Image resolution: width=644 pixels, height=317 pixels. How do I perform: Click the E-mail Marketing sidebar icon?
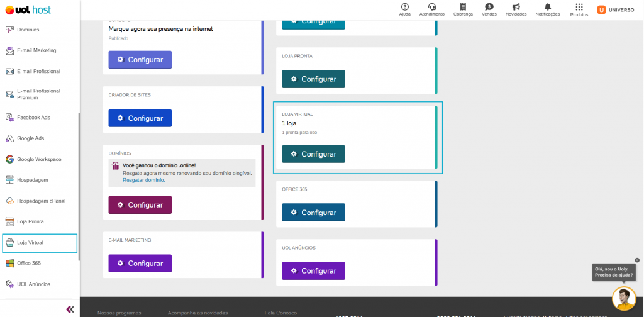(x=10, y=50)
